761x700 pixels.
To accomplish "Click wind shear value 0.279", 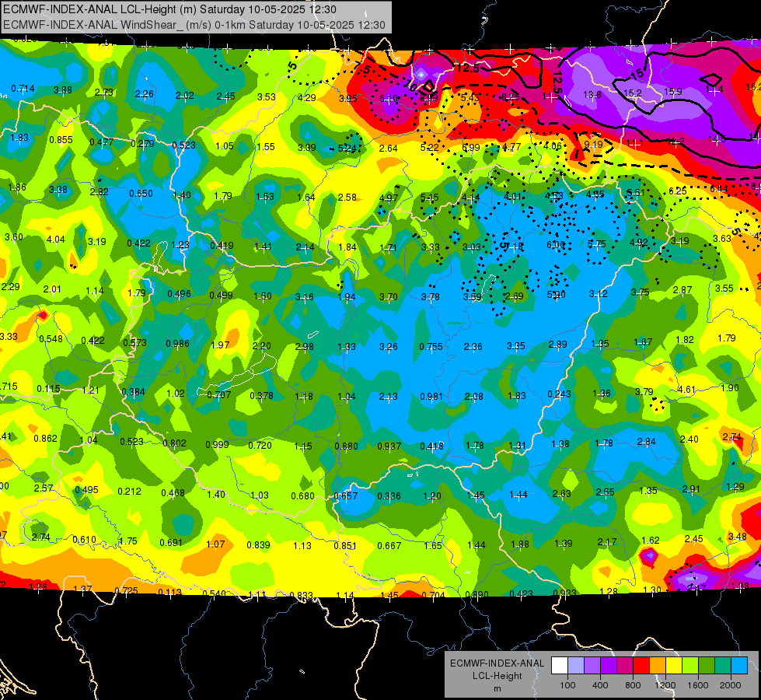I will click(143, 144).
